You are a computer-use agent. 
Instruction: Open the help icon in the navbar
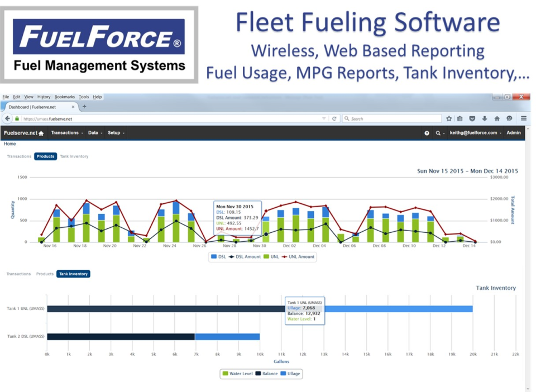(x=427, y=132)
